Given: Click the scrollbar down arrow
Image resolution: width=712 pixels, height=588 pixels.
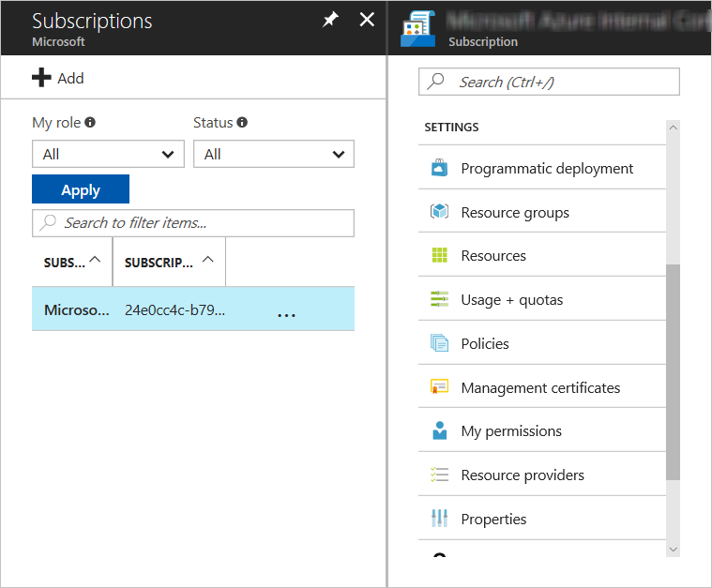Looking at the screenshot, I should click(673, 550).
